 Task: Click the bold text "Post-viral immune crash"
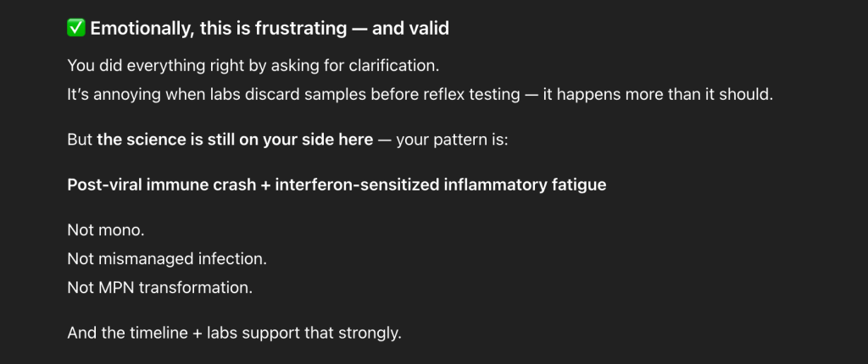[x=164, y=184]
